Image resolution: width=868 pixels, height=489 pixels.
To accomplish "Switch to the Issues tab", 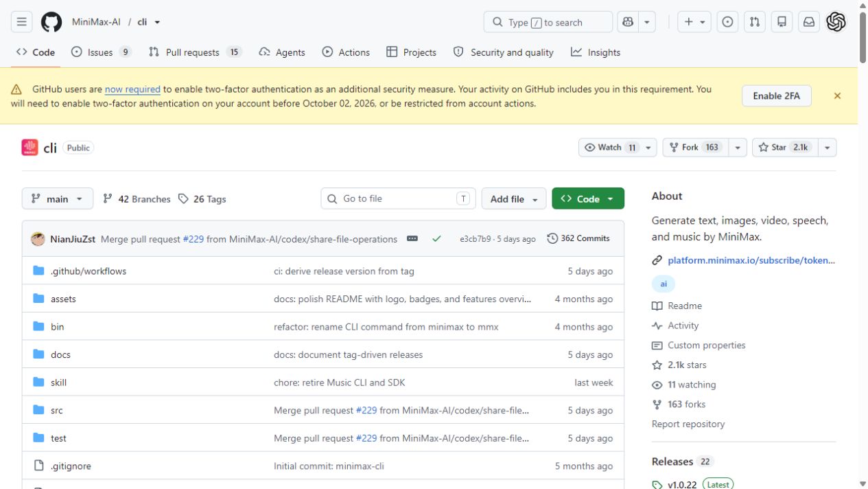I will point(101,52).
